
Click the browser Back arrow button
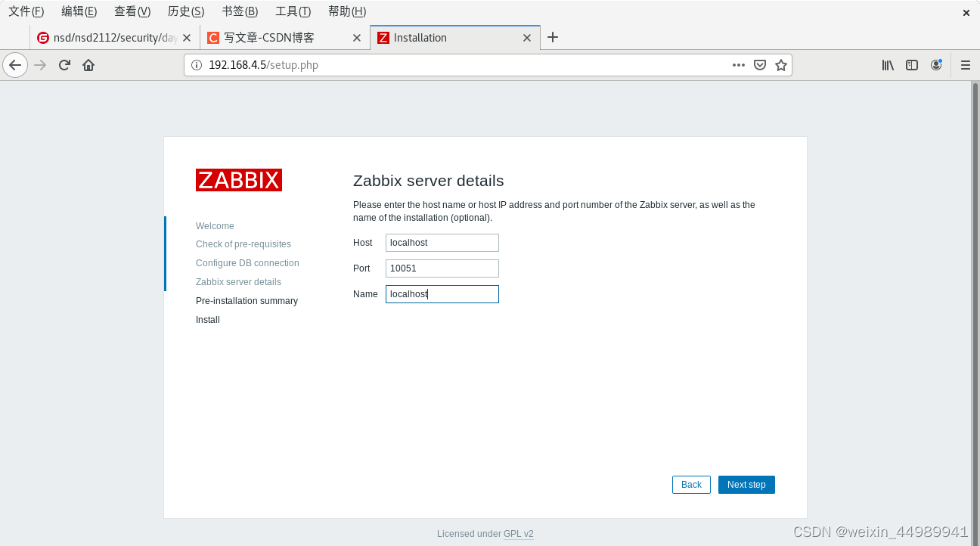click(x=15, y=65)
